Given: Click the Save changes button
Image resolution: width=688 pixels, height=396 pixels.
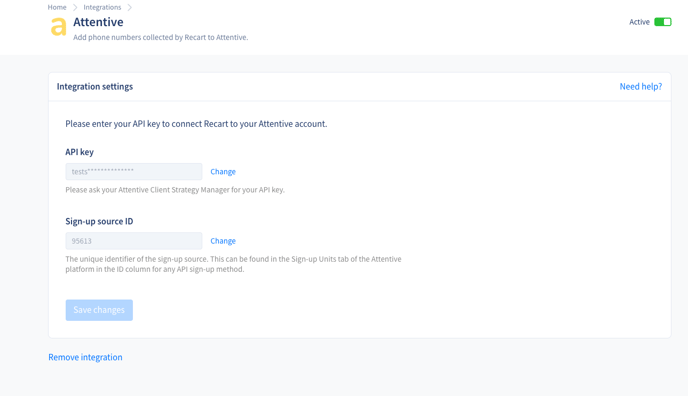Looking at the screenshot, I should [99, 310].
